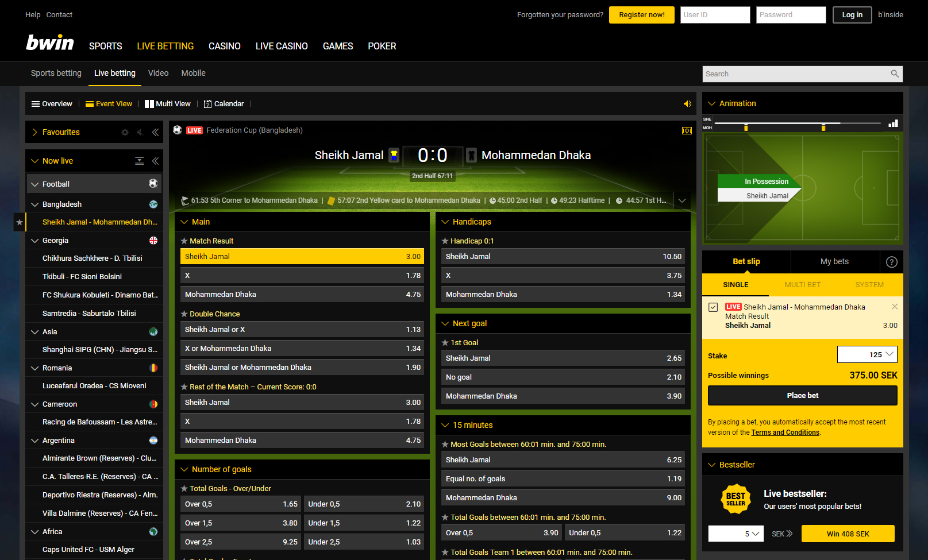This screenshot has height=560, width=928.
Task: Collapse the Favourites panel with the double chevron
Action: 155,132
